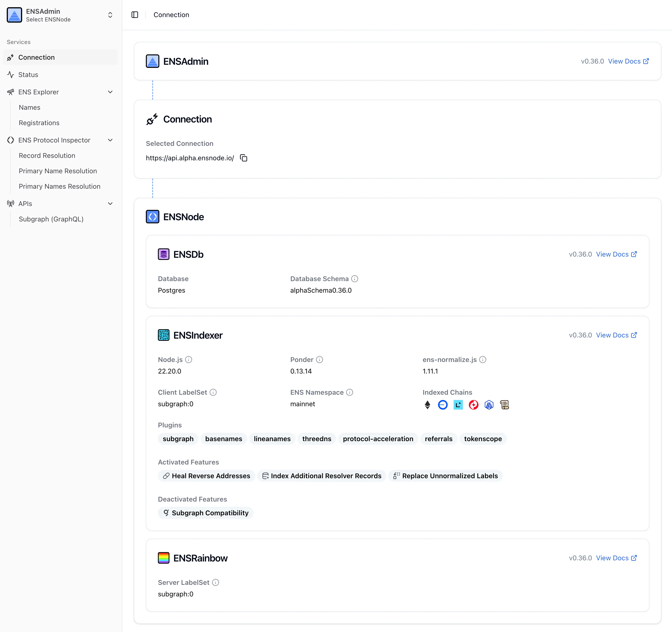This screenshot has width=672, height=632.
Task: Switch to the Status page
Action: click(x=28, y=74)
